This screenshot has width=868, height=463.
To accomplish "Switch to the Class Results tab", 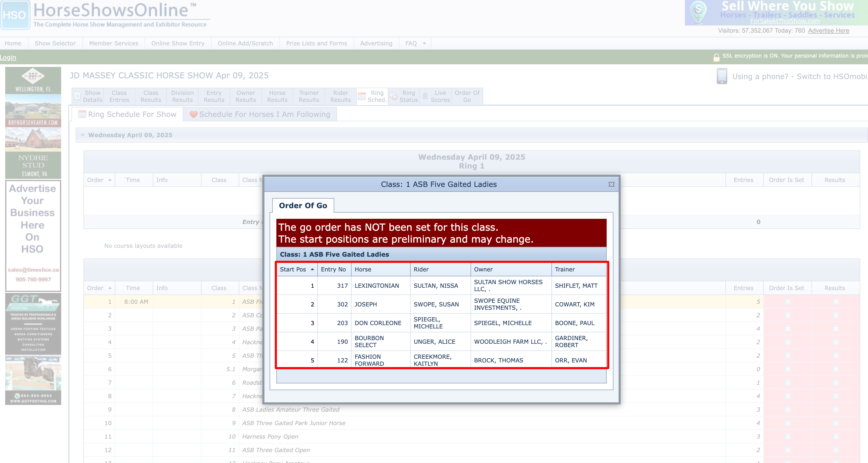I will pyautogui.click(x=151, y=96).
